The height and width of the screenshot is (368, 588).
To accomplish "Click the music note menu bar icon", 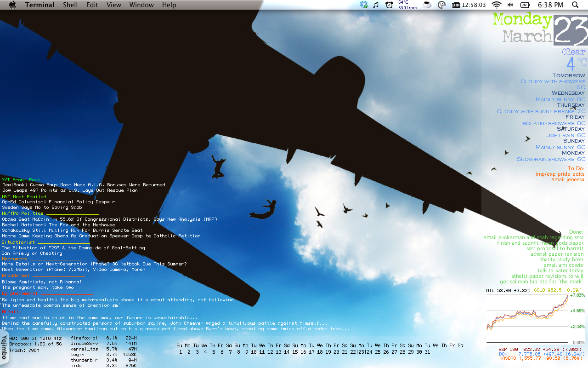I will click(x=376, y=5).
